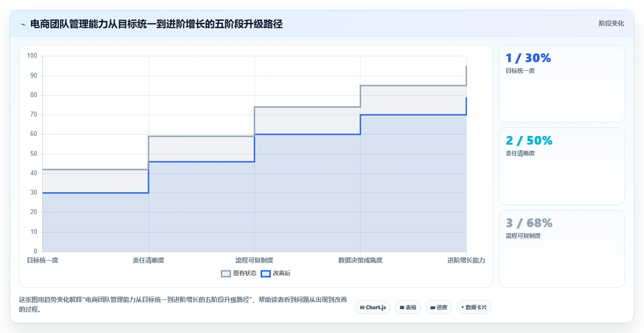Toggle the 原有状态 legend swatch

pos(226,273)
